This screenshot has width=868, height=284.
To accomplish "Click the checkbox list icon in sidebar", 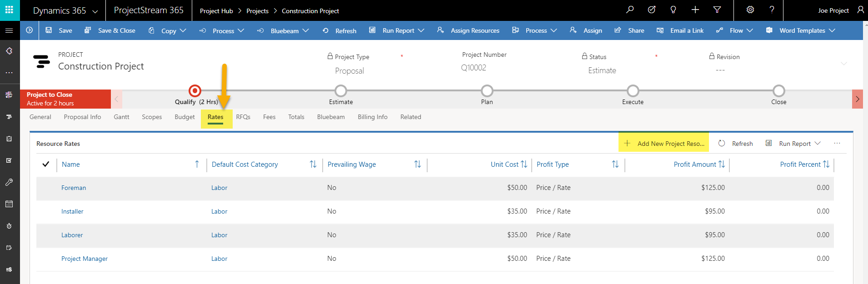I will 9,160.
